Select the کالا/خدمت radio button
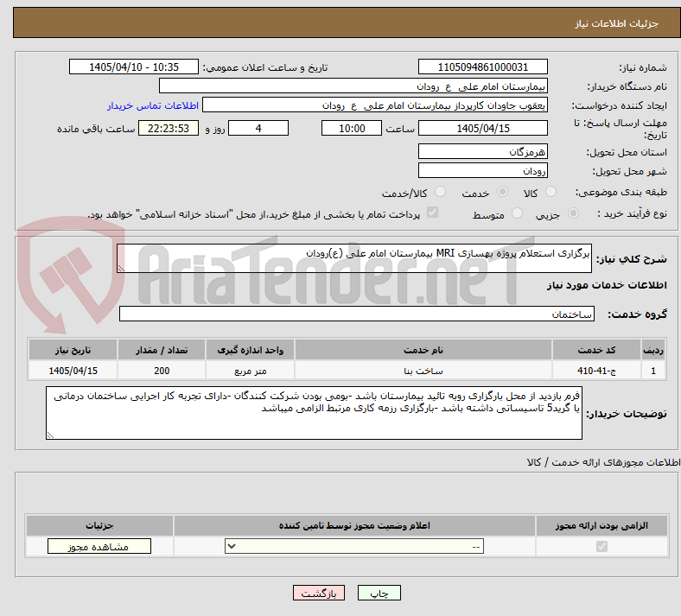This screenshot has width=681, height=616. [x=441, y=192]
